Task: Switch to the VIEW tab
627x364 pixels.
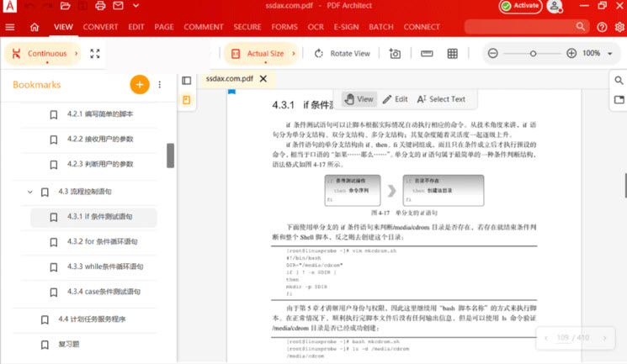Action: [x=64, y=27]
